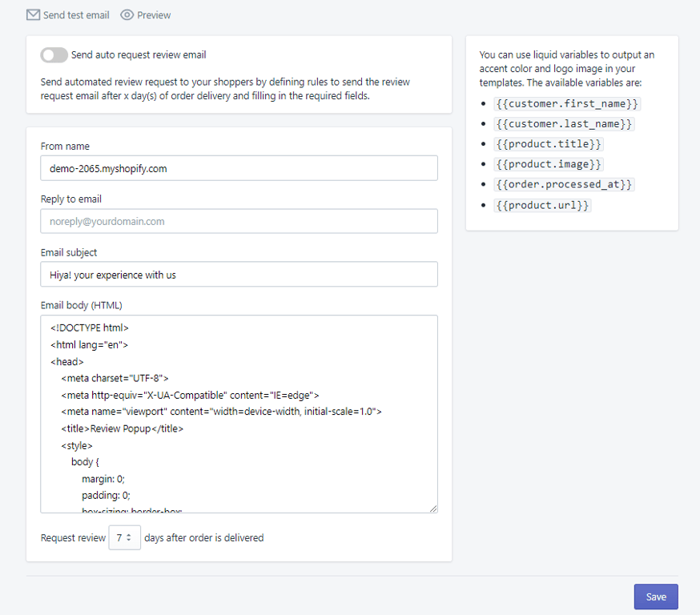Click the resize handle of the email body

click(x=433, y=508)
